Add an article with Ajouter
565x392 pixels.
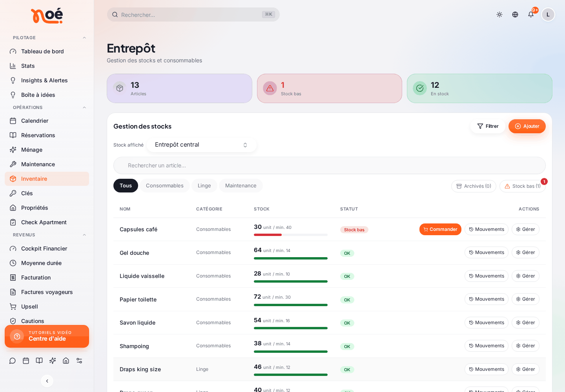tap(527, 126)
